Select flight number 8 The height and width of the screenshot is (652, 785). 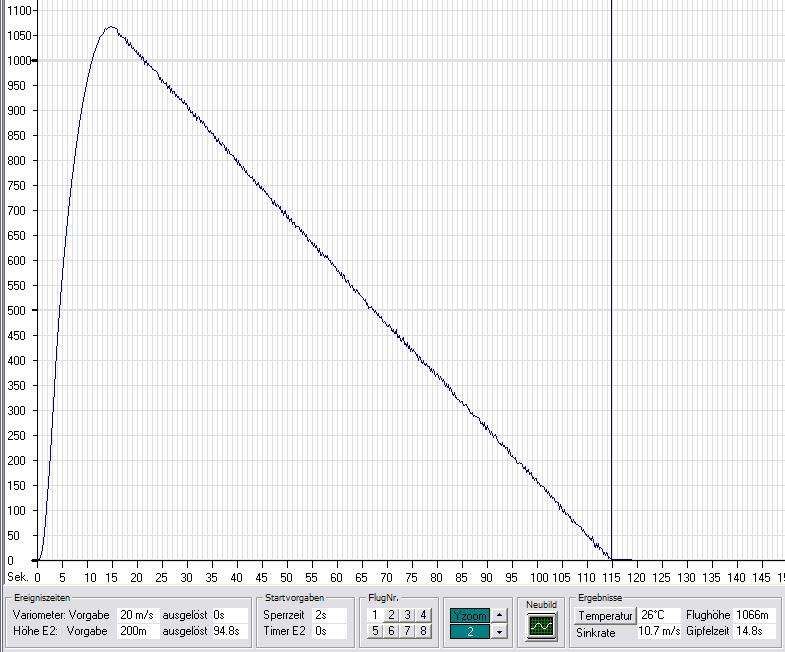[x=423, y=630]
